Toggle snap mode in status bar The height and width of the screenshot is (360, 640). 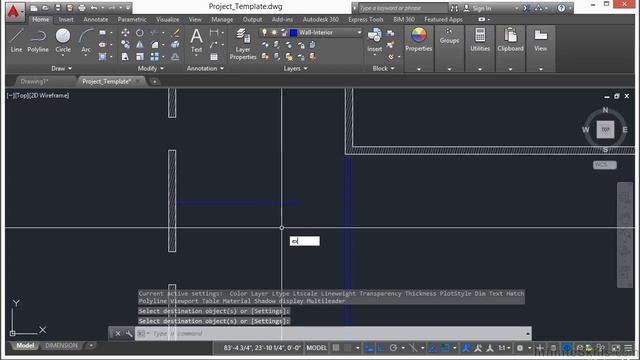click(x=347, y=348)
